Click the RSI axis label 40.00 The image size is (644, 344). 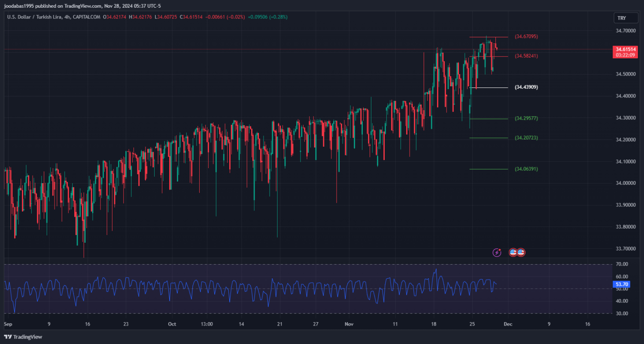pyautogui.click(x=622, y=301)
